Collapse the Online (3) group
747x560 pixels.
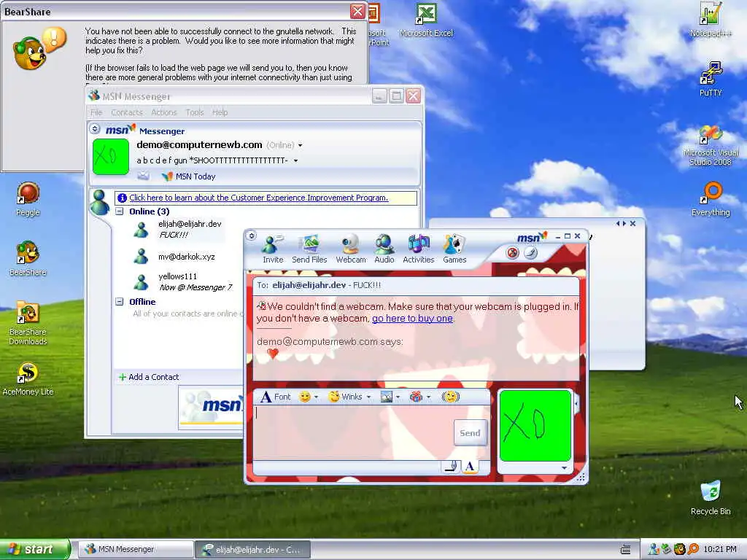[120, 211]
